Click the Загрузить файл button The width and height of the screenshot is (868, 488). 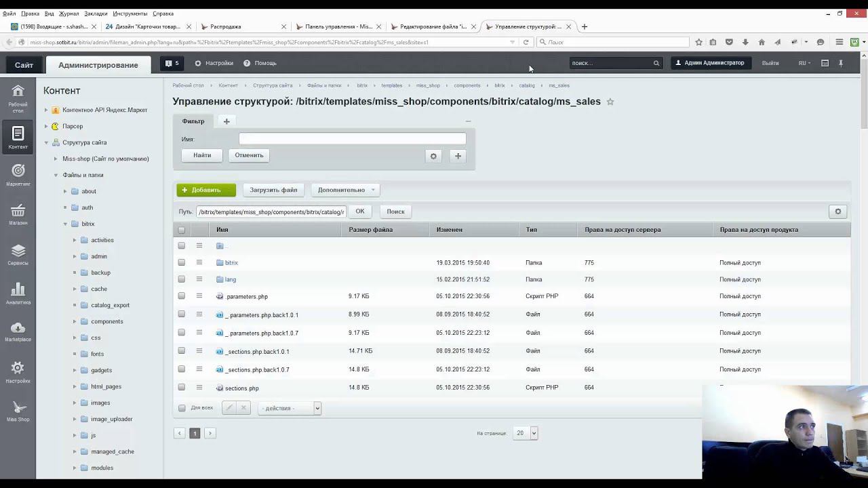tap(273, 190)
